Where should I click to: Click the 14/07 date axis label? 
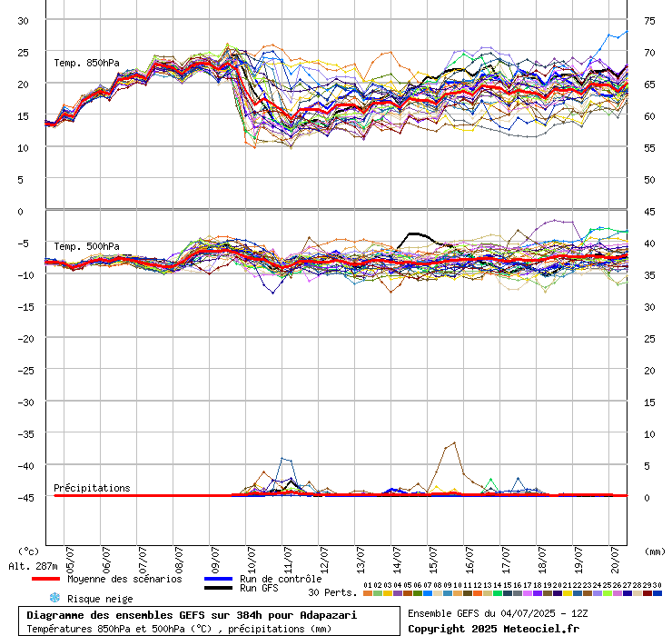[397, 560]
